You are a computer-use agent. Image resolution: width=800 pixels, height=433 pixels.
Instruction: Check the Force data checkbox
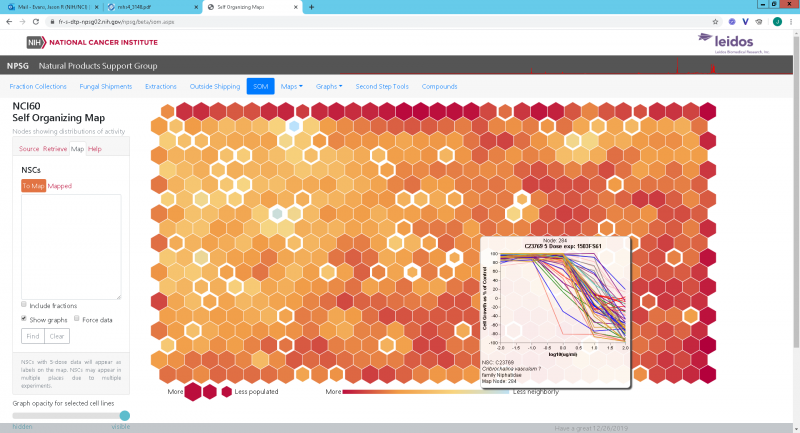76,319
